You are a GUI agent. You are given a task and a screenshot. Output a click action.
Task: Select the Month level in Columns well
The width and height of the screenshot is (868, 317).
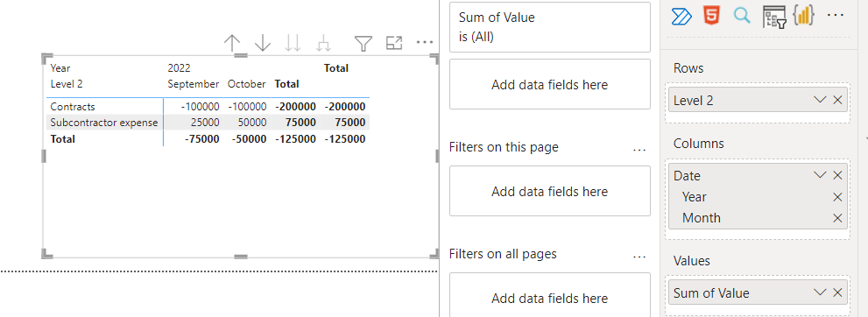(702, 218)
